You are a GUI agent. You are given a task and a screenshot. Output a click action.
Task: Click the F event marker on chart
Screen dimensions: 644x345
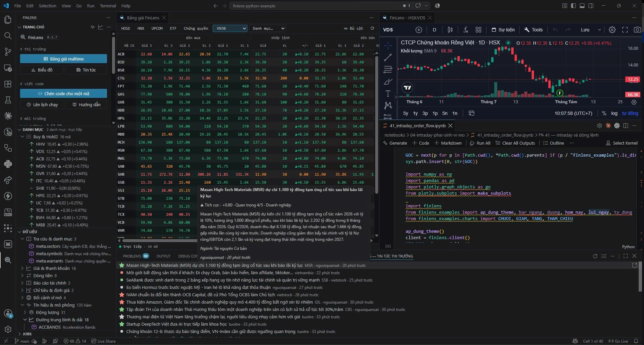click(x=560, y=93)
